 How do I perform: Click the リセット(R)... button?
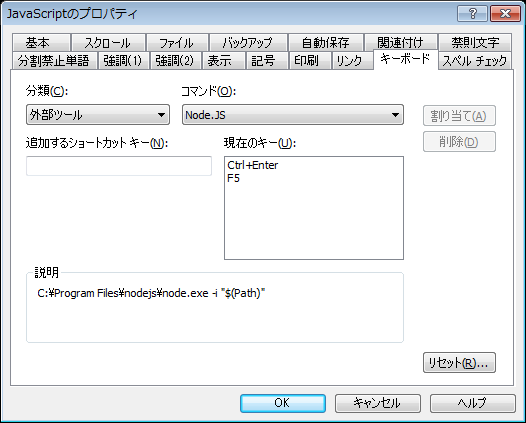click(x=459, y=363)
